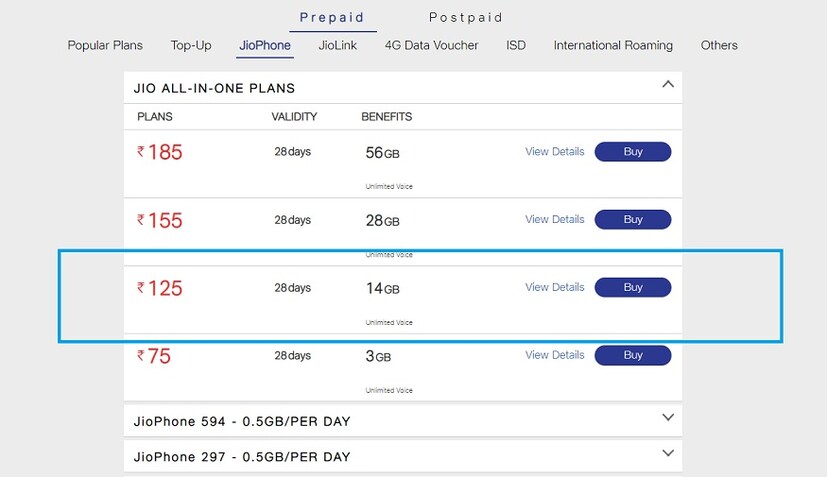Collapse the JIO ALL-IN-ONE PLANS section
Image resolution: width=827 pixels, height=477 pixels.
(668, 86)
